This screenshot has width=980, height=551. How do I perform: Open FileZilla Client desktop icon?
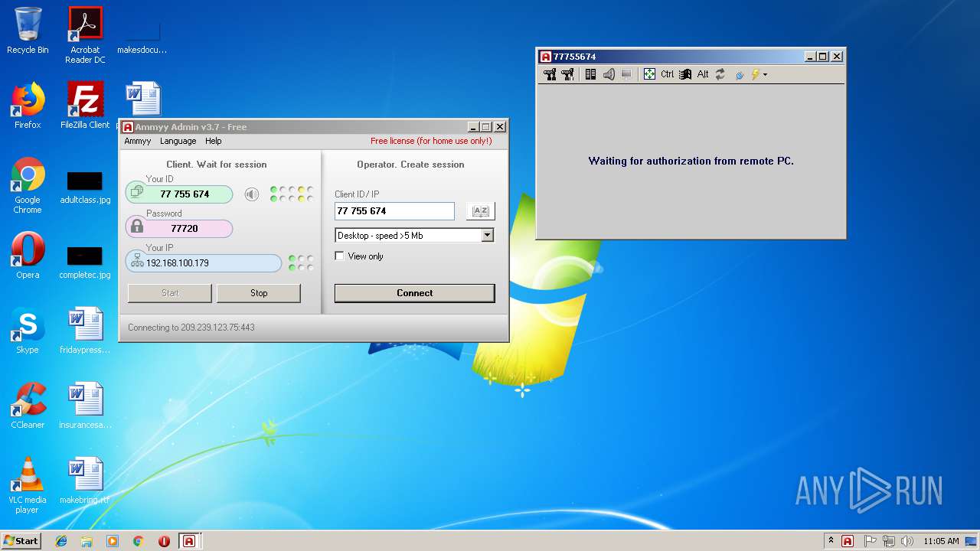tap(85, 106)
